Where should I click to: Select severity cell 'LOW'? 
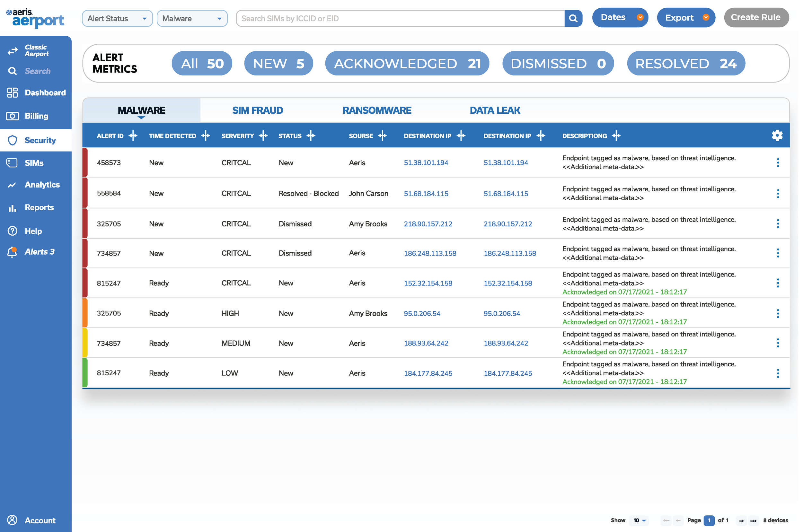pyautogui.click(x=230, y=373)
